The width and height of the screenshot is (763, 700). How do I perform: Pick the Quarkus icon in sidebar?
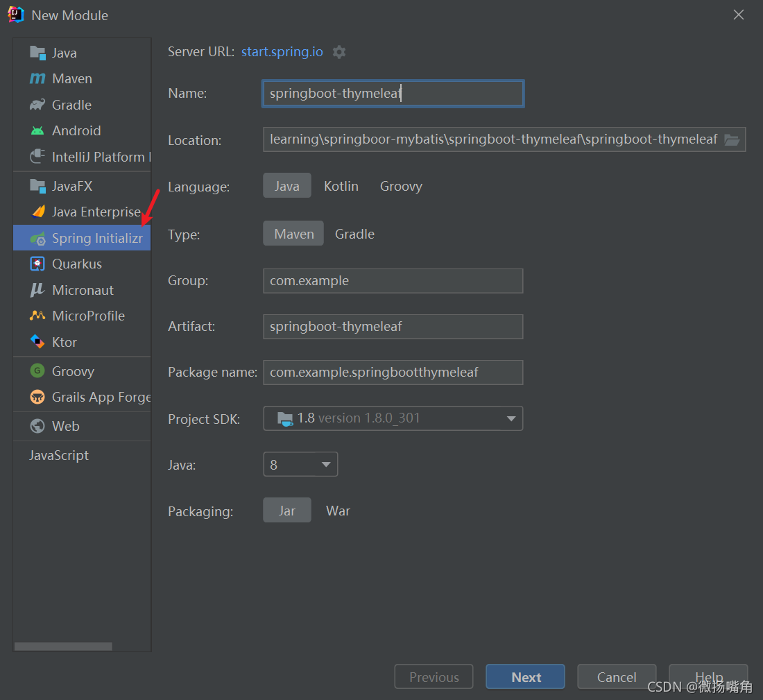pyautogui.click(x=37, y=264)
